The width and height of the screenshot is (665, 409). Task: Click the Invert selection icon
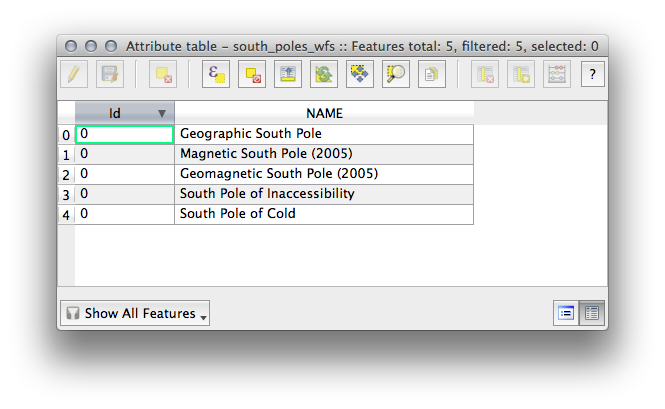coord(323,74)
